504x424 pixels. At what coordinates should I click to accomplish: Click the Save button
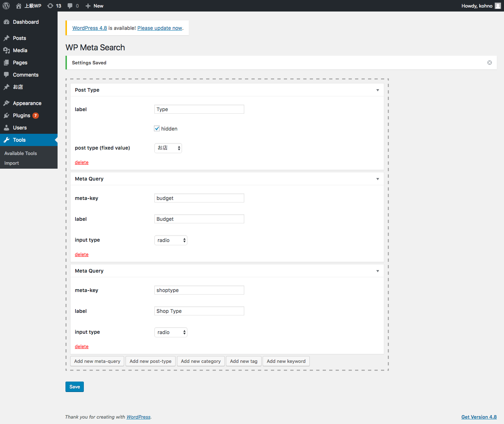pos(74,387)
